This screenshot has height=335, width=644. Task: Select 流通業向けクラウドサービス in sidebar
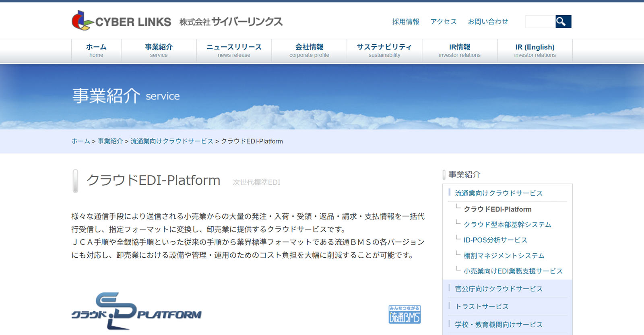[499, 193]
